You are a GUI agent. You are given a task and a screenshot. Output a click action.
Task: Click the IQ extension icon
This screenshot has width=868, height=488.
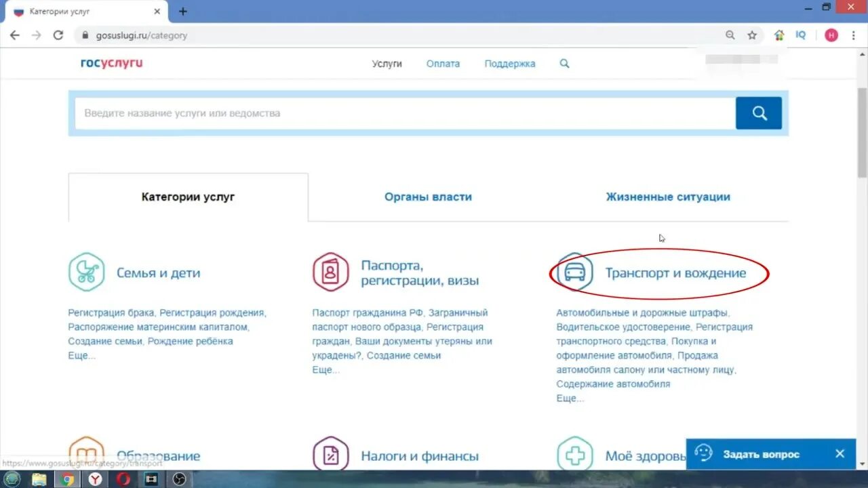coord(801,35)
